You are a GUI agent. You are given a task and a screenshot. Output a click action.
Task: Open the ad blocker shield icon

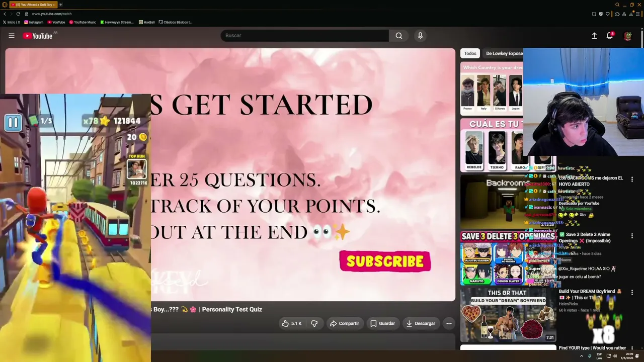(x=601, y=14)
